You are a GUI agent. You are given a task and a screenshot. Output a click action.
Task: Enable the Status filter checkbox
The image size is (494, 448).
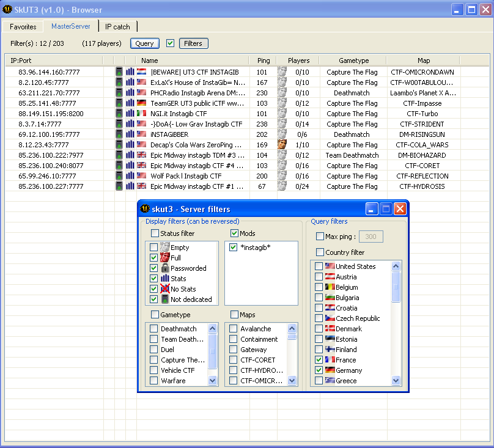click(x=155, y=233)
